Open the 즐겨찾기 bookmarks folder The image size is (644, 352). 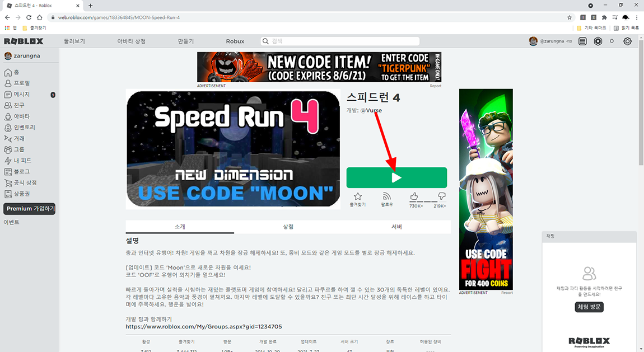coord(34,28)
